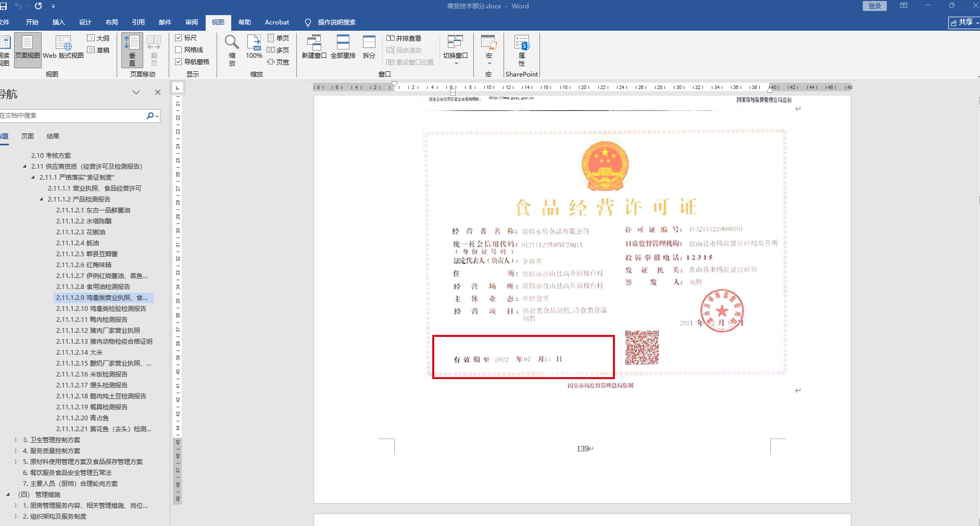The height and width of the screenshot is (526, 980).
Task: Choose 页宽 page-width zoom
Action: coord(278,62)
